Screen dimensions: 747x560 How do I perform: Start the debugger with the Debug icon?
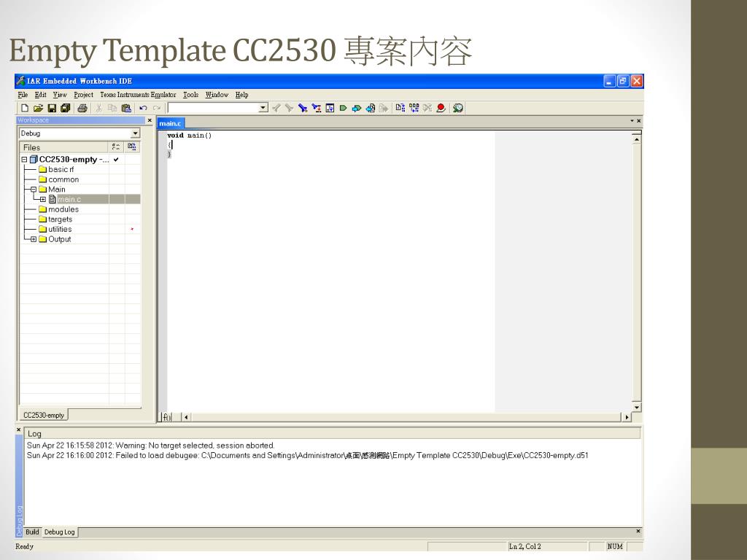pyautogui.click(x=458, y=108)
